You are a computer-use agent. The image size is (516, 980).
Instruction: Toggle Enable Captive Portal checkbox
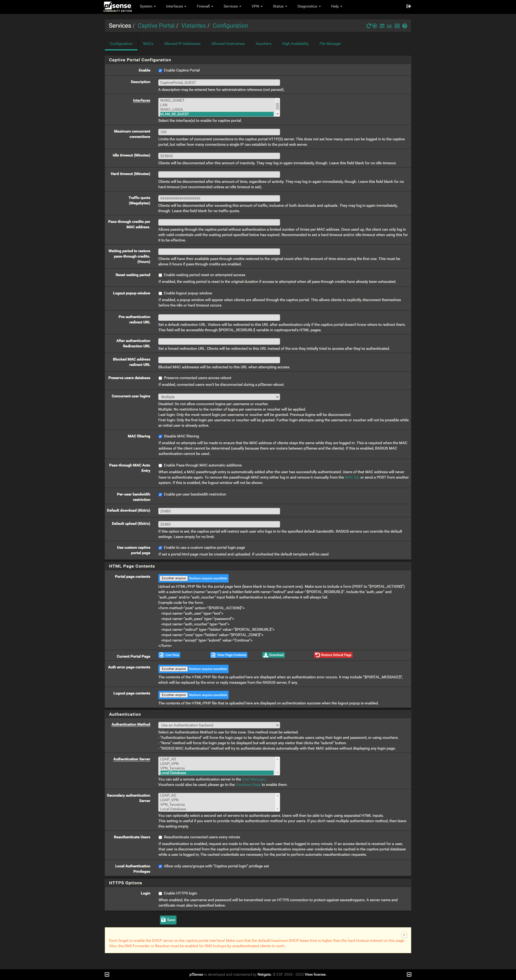click(160, 70)
